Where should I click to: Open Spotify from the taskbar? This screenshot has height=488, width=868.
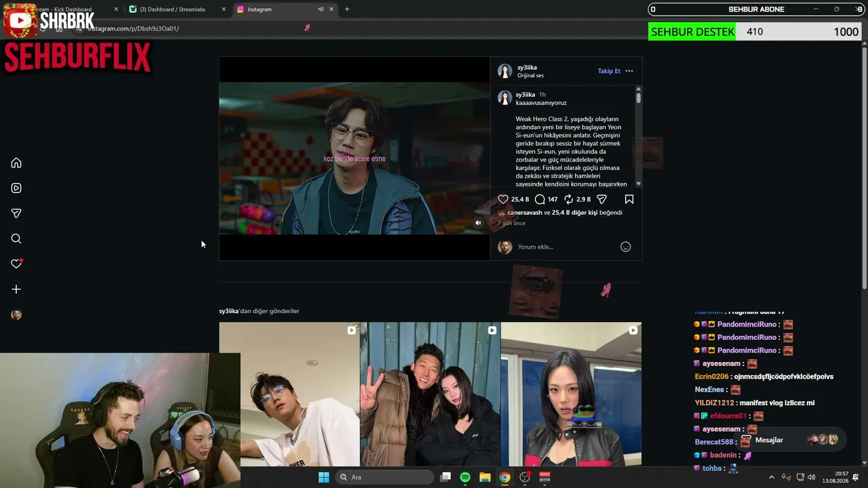point(465,477)
